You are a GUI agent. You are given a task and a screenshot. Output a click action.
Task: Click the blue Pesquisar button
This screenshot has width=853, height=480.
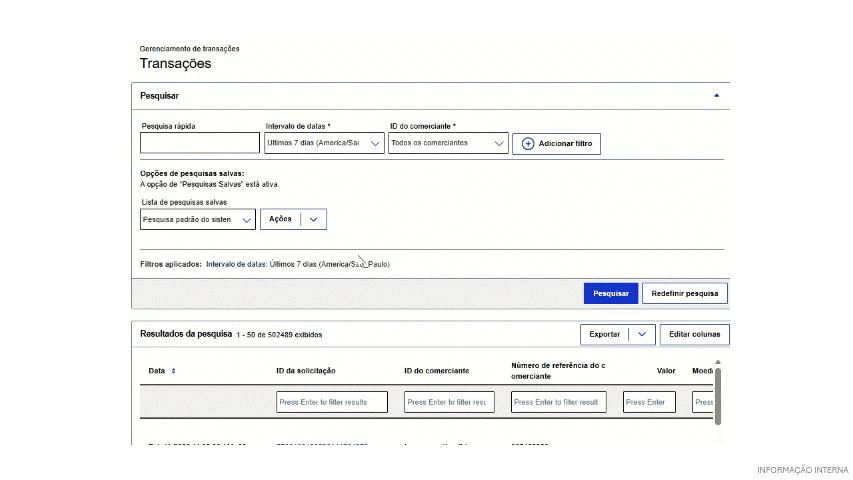610,293
